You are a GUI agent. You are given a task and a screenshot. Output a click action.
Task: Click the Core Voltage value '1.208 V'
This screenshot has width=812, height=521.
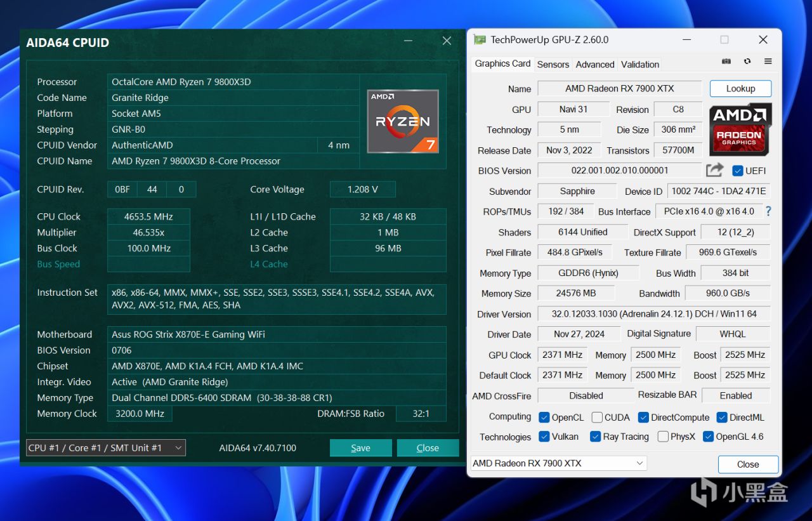point(363,189)
